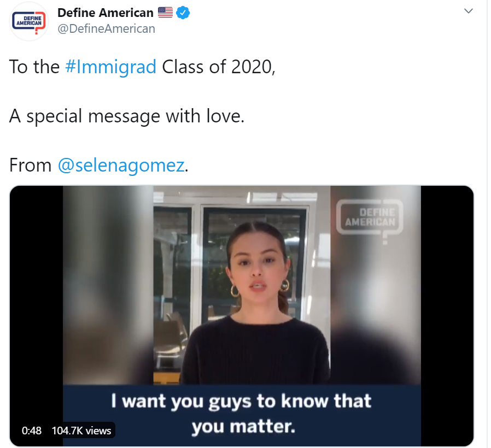The image size is (491, 448).
Task: Click the 104.7K views counter
Action: (81, 431)
